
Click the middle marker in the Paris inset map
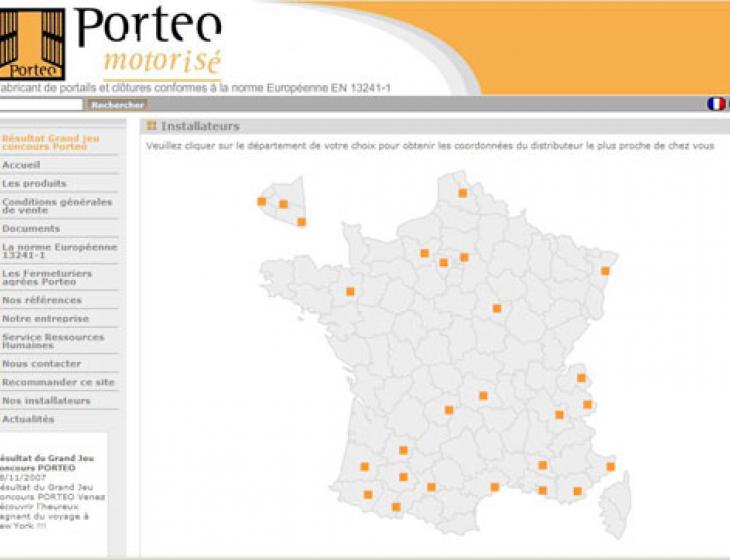pyautogui.click(x=283, y=204)
